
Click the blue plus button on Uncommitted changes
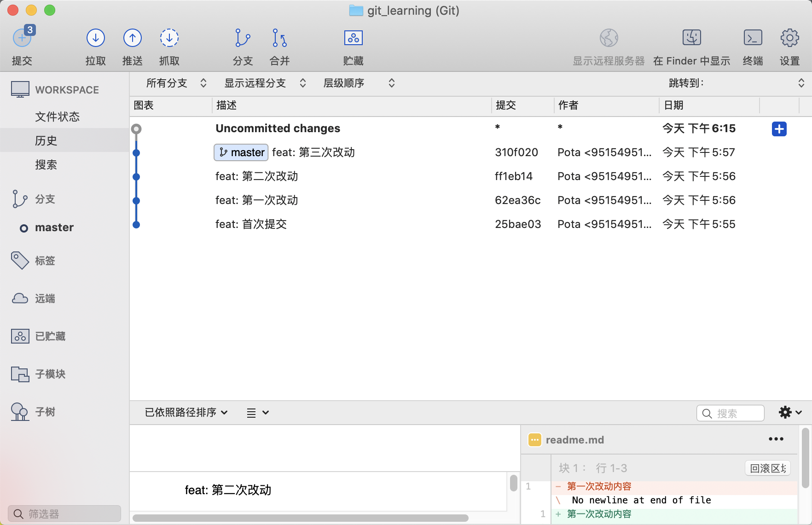(779, 129)
